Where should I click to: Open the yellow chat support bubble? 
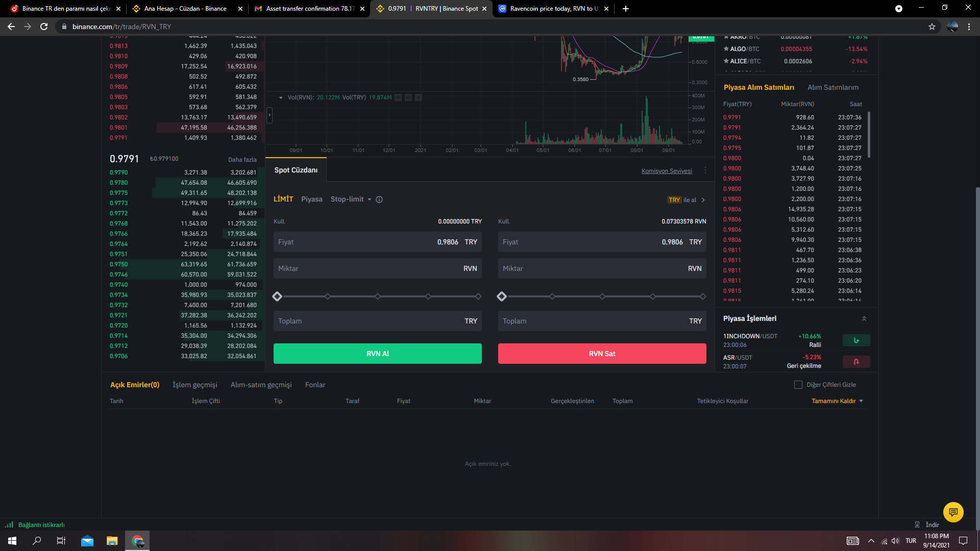(x=953, y=512)
